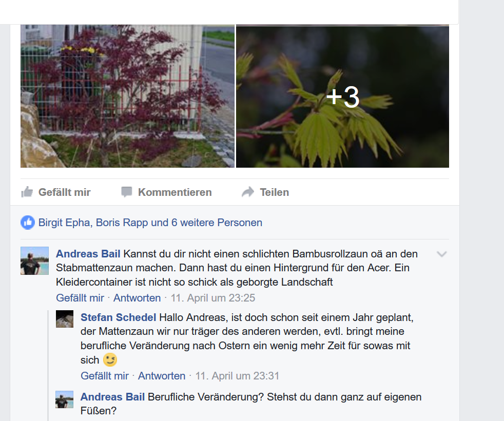Click the thumbs-up Gefällt mir icon
The height and width of the screenshot is (421, 504).
pyautogui.click(x=27, y=192)
